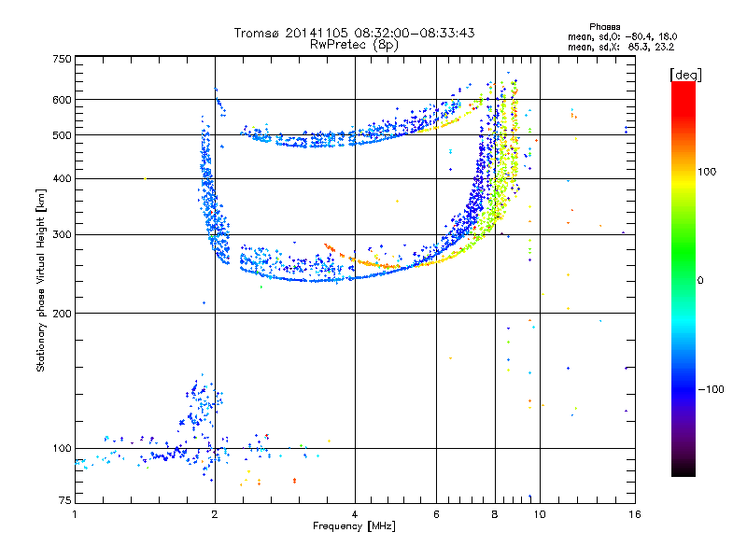
Task: Click the rainbow phase colorbar
Action: (684, 278)
